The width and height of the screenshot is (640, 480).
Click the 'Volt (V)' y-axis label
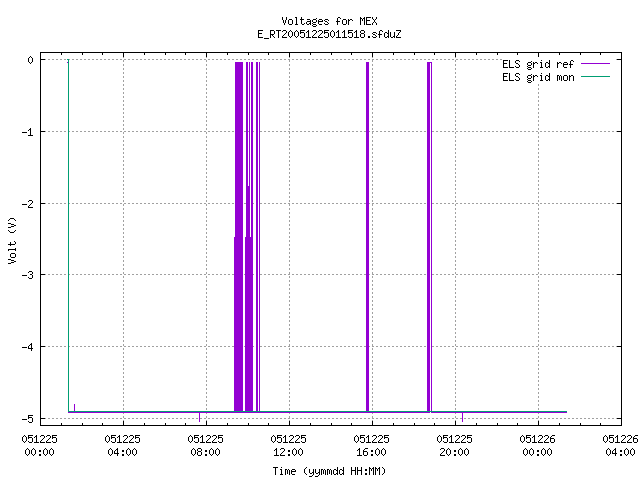point(12,240)
